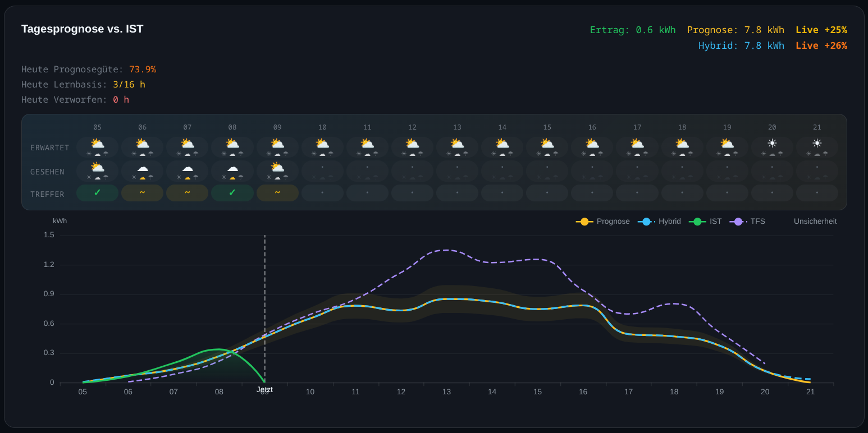Click the TREFFER tilde pill under hour 07

[x=188, y=193]
